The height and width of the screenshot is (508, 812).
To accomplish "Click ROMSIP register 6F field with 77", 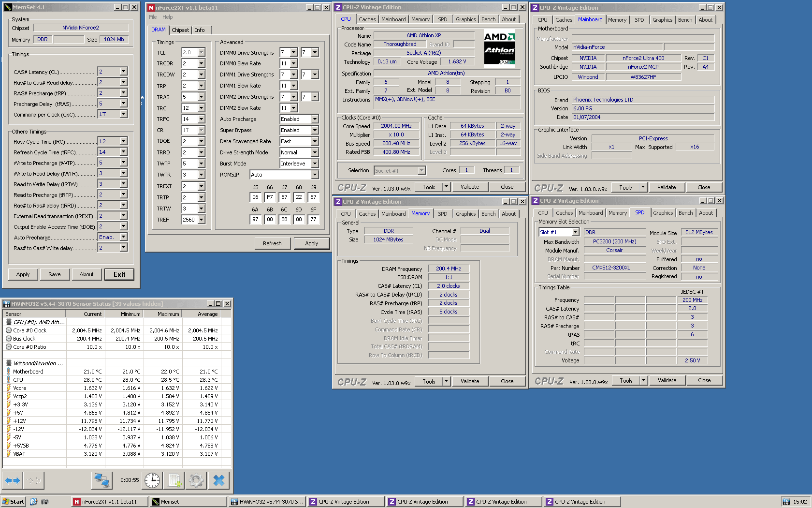I will coord(313,219).
